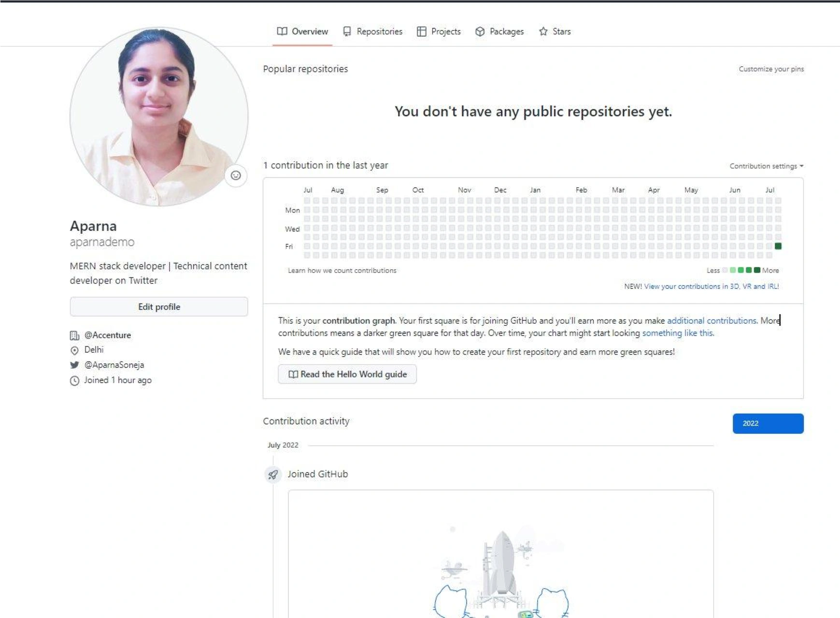Switch to the Repositories tab
The image size is (840, 618).
[373, 31]
